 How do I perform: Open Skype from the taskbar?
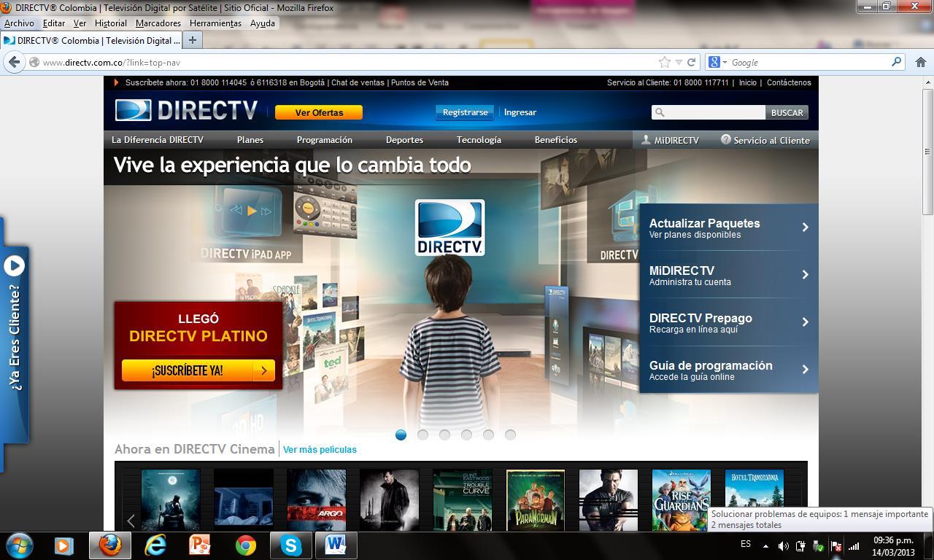pos(291,545)
